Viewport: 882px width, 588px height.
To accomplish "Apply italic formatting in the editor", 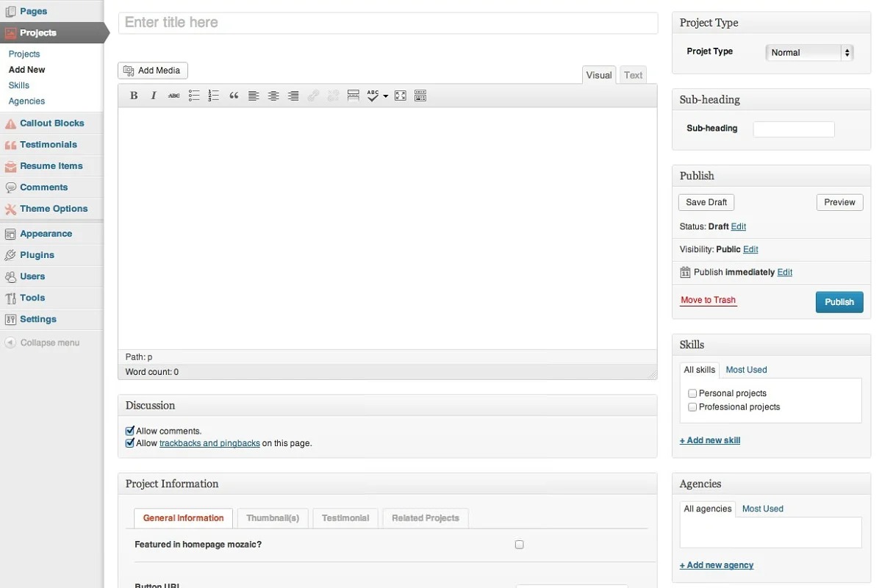I will [x=154, y=96].
